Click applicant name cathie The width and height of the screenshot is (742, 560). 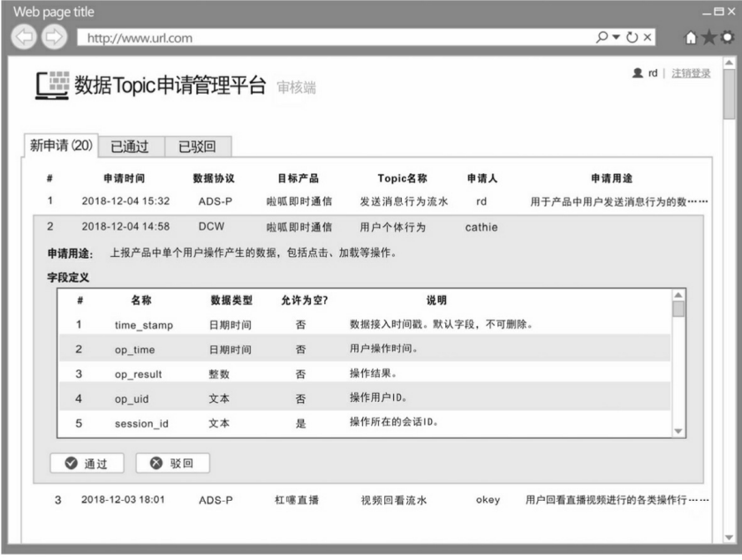coord(481,227)
